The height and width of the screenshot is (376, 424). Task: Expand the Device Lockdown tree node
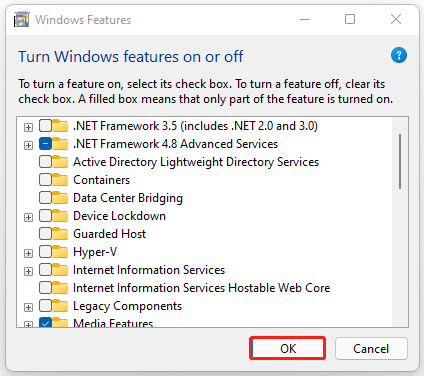coord(28,217)
